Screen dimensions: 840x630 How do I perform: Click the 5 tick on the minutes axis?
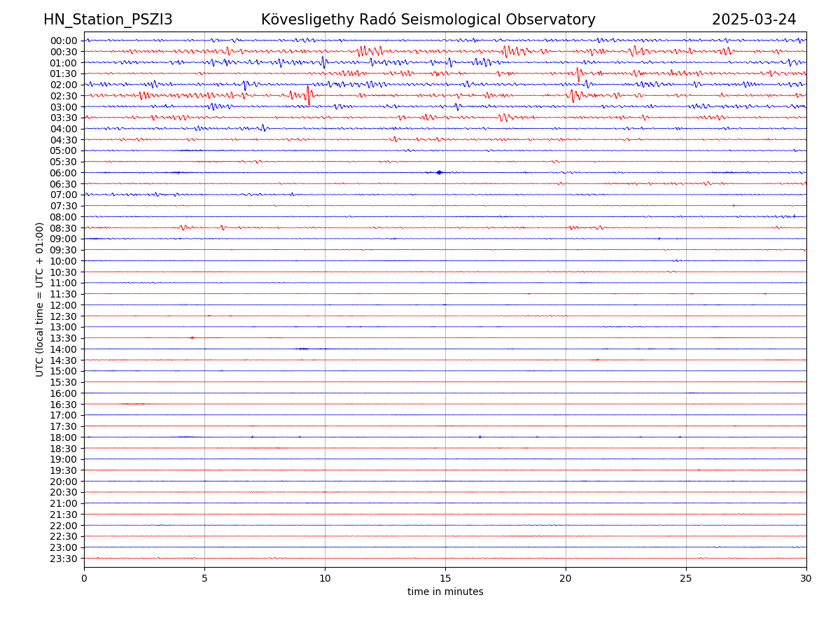[204, 579]
